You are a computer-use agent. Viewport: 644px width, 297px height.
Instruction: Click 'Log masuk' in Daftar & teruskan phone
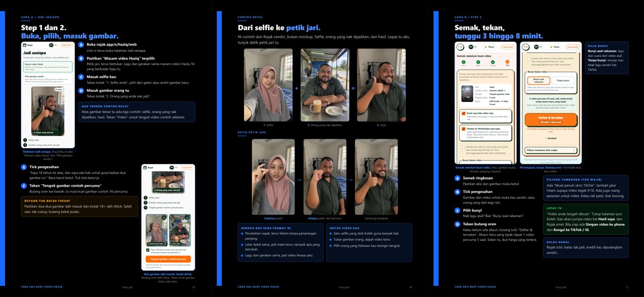572,47
